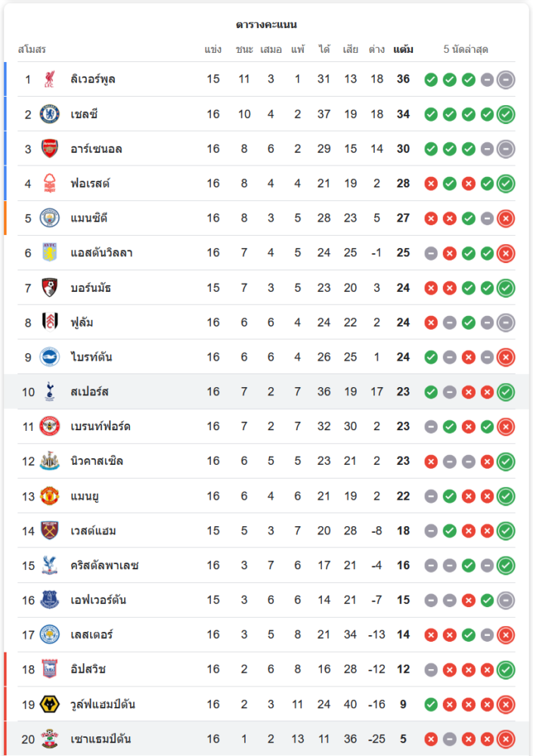Image resolution: width=533 pixels, height=756 pixels.
Task: Click Chelsea's latest match win indicator
Action: [506, 114]
